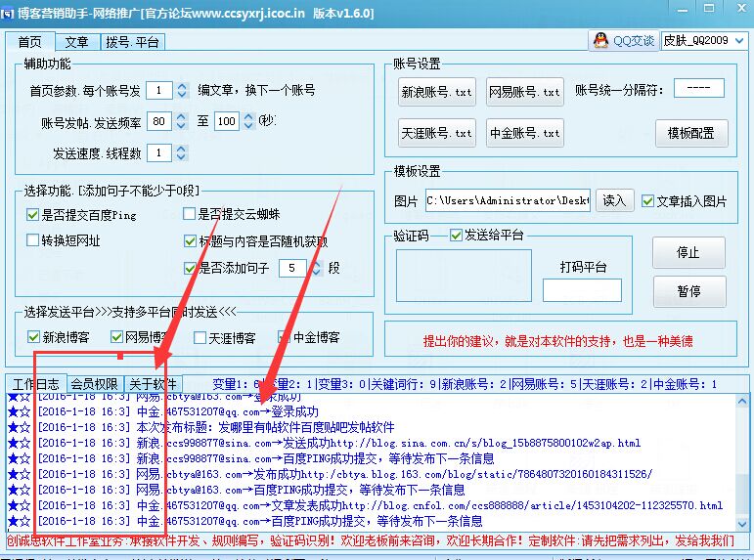Click the 图片 path input field
This screenshot has height=560, width=754.
508,200
